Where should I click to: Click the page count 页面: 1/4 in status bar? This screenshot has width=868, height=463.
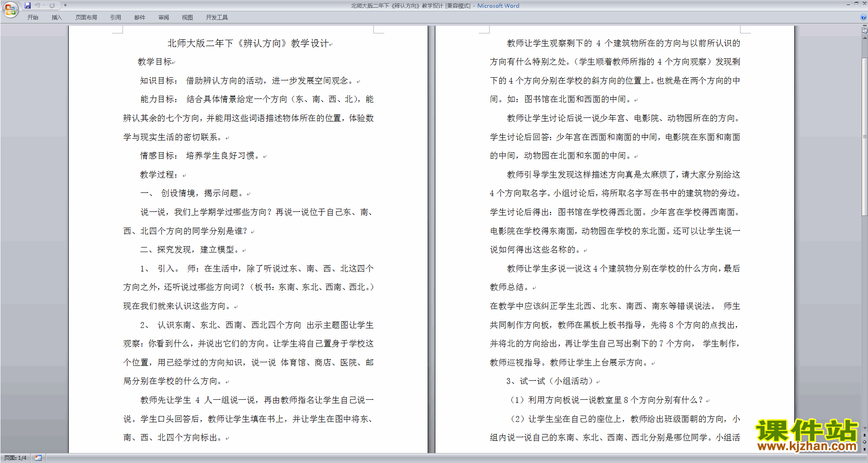15,458
